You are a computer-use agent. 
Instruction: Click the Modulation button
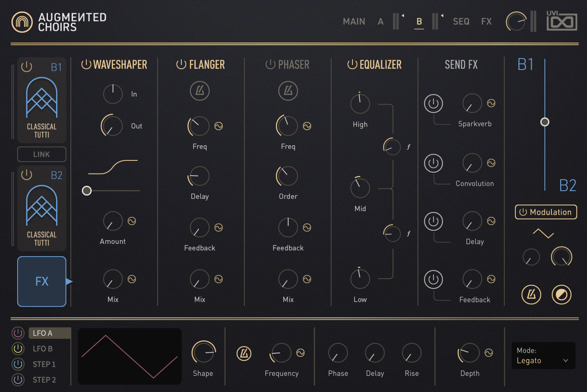pyautogui.click(x=546, y=212)
